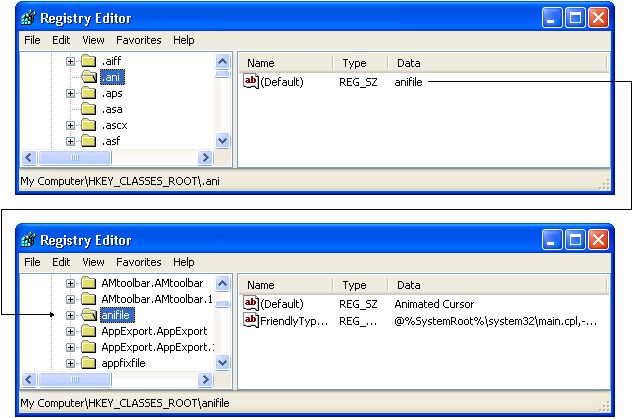The height and width of the screenshot is (418, 633).
Task: Open the Edit menu in the anifile window
Action: pyautogui.click(x=61, y=262)
